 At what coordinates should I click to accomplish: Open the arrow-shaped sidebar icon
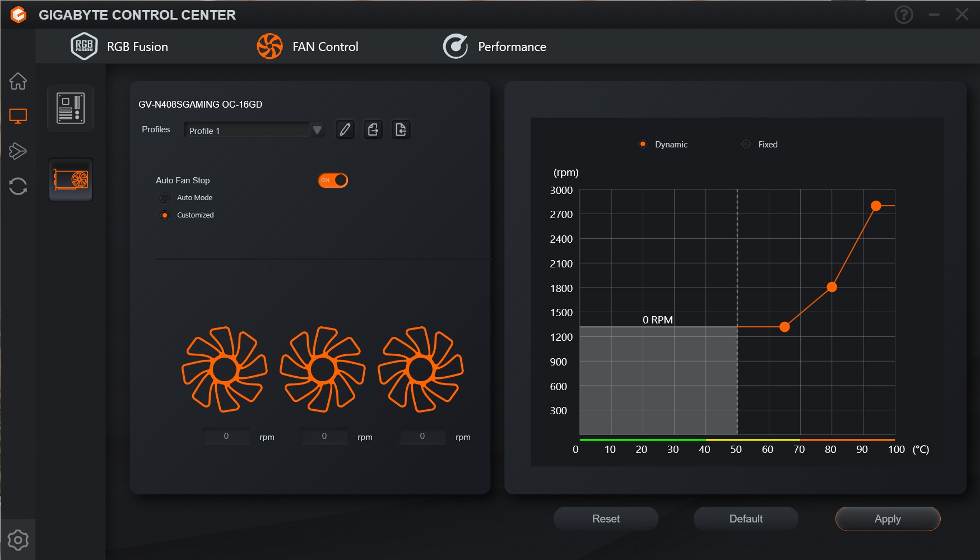(x=18, y=151)
